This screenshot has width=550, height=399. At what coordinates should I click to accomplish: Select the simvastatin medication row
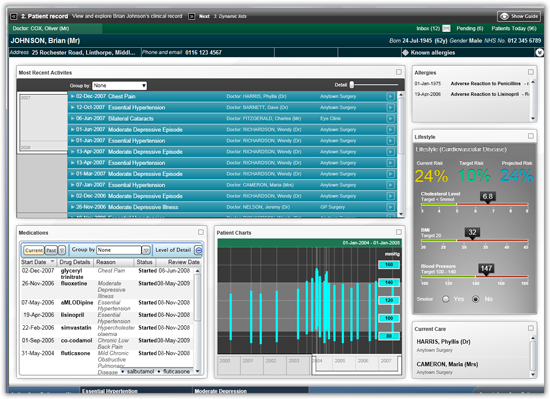[x=106, y=331]
